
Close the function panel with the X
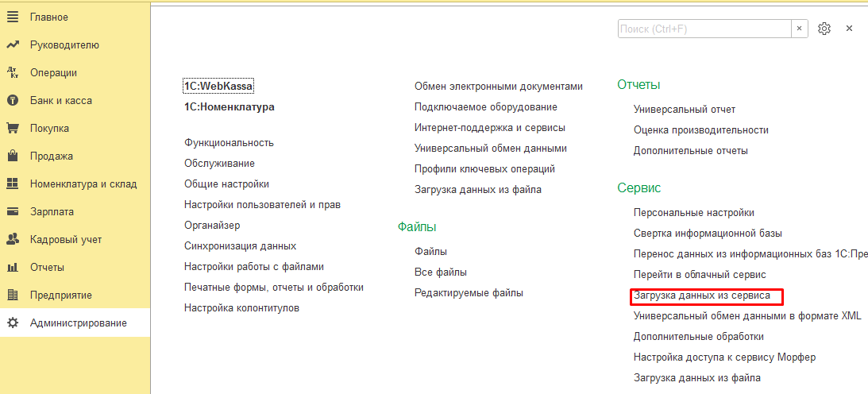pyautogui.click(x=849, y=29)
